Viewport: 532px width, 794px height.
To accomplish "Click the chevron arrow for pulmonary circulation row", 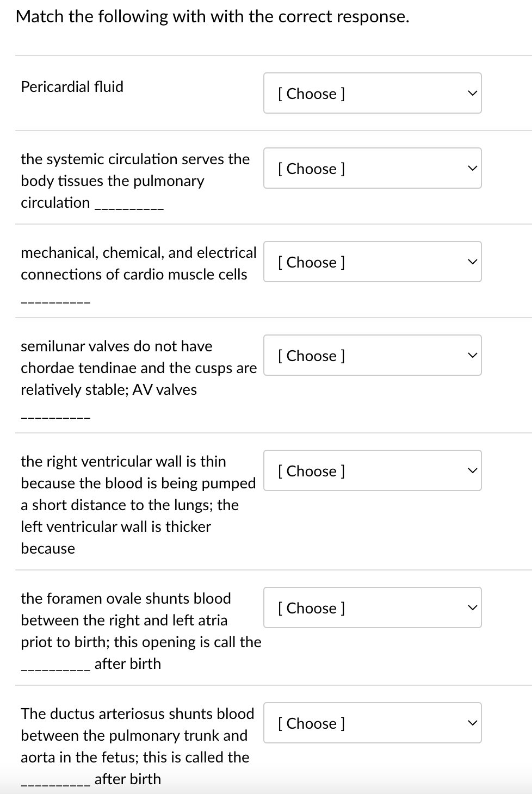I will (473, 168).
